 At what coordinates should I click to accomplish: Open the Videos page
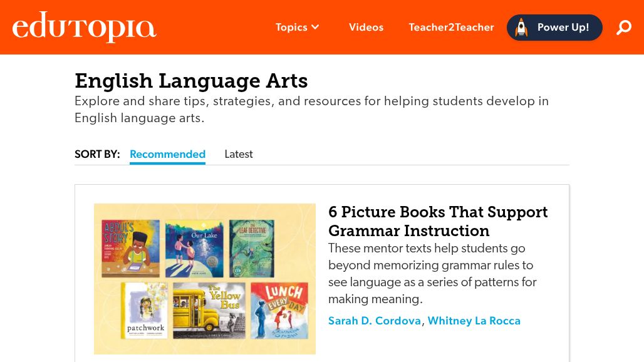click(366, 27)
